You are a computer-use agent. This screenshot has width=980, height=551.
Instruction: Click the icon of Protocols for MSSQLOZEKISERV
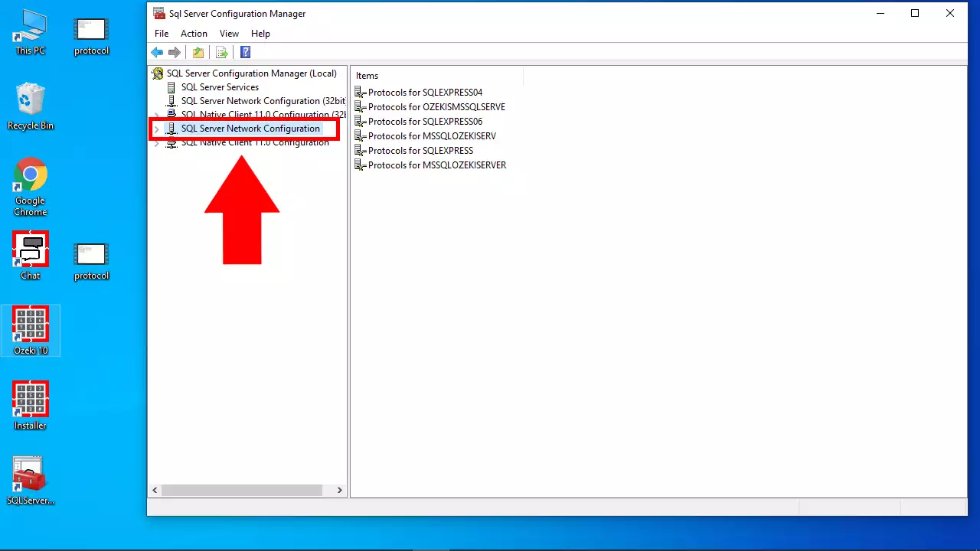point(361,136)
